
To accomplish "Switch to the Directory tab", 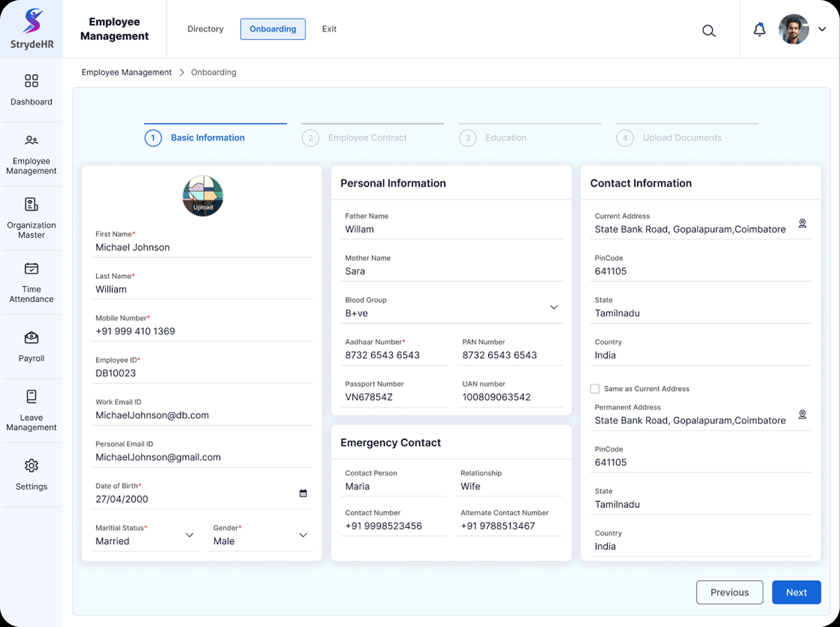I will click(x=205, y=29).
